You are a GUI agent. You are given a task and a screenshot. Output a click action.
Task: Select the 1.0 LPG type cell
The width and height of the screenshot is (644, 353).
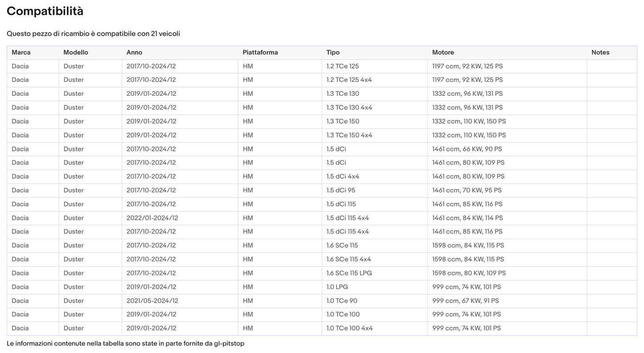(x=374, y=287)
